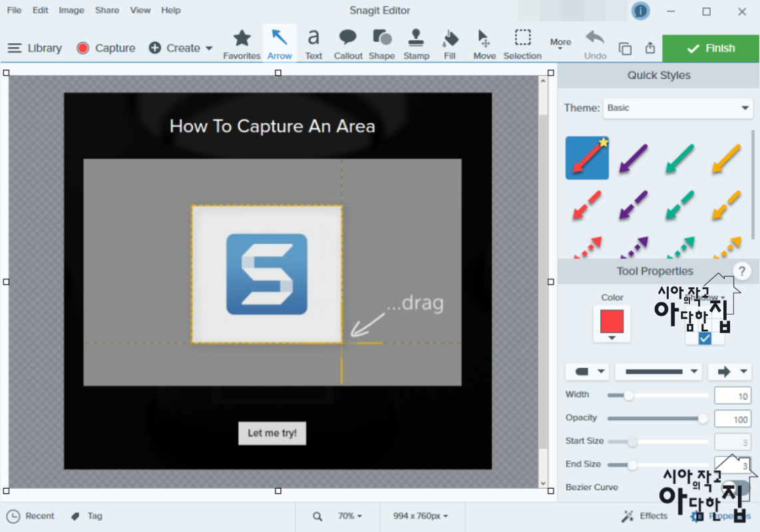Open the line start cap dropdown
The height and width of the screenshot is (532, 760).
tap(587, 372)
